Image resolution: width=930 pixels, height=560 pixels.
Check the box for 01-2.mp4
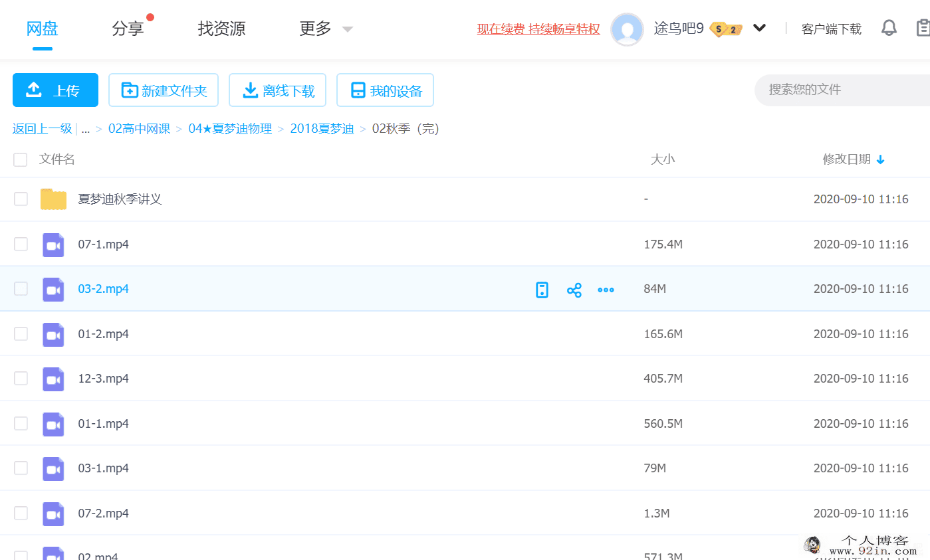pyautogui.click(x=21, y=333)
